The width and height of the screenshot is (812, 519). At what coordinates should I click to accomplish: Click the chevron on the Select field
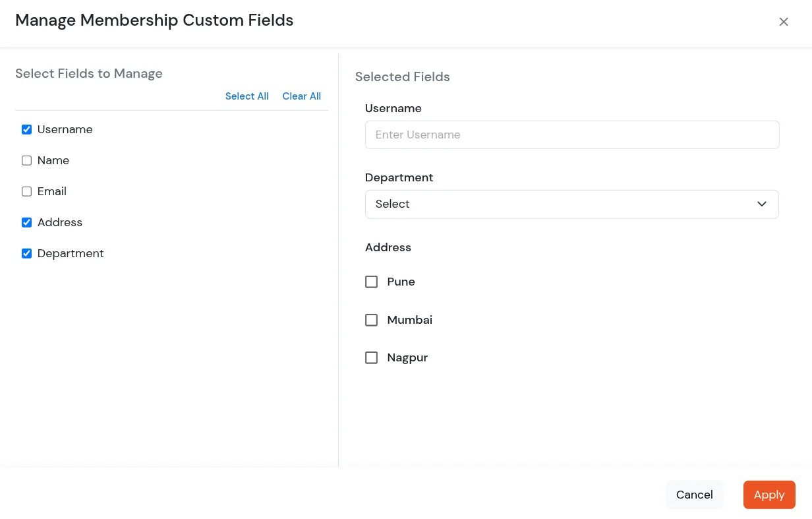point(762,204)
